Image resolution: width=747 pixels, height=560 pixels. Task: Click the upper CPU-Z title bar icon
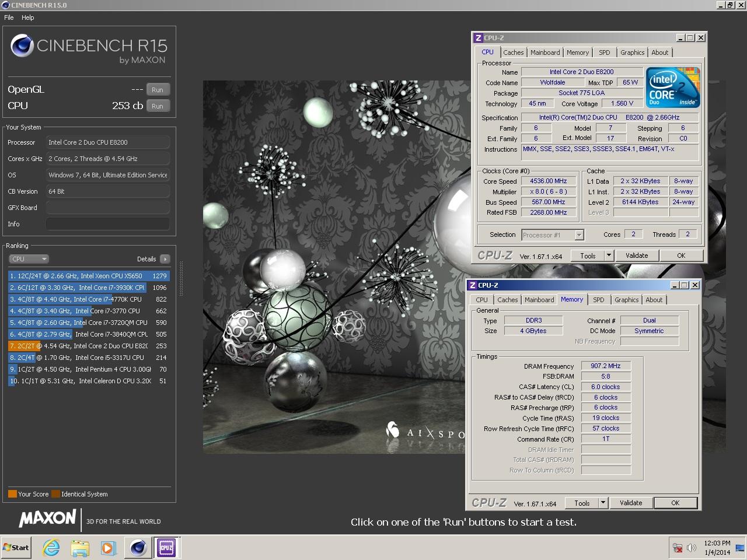point(478,38)
